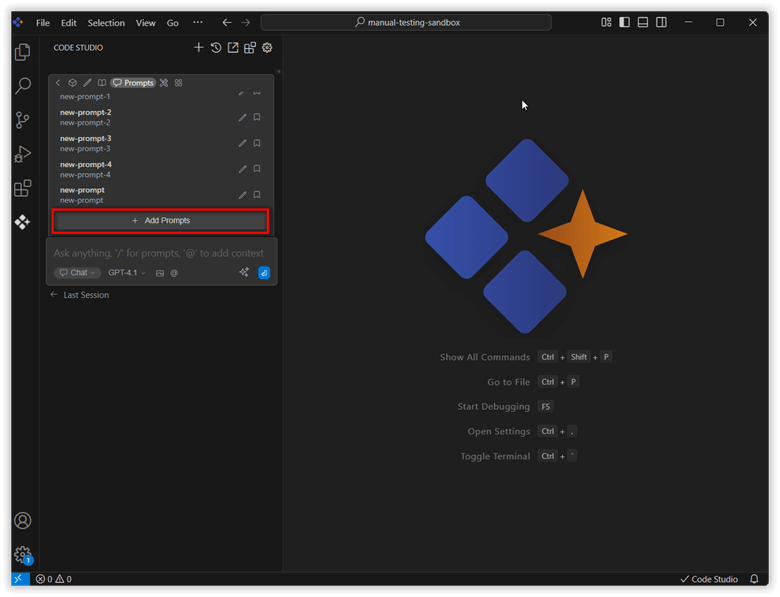The image size is (780, 597).
Task: Click the blue send button in chat
Action: 264,272
